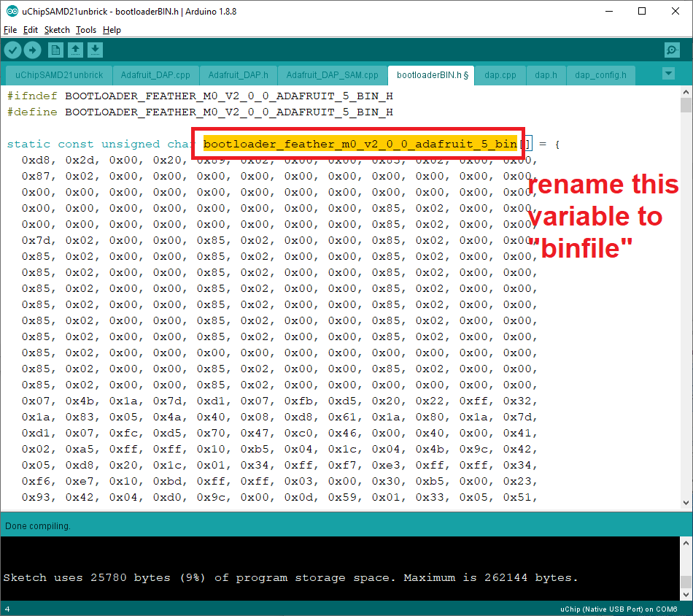Click the #define BOOTLOADER_FEATHER line
The image size is (693, 616).
tap(200, 112)
